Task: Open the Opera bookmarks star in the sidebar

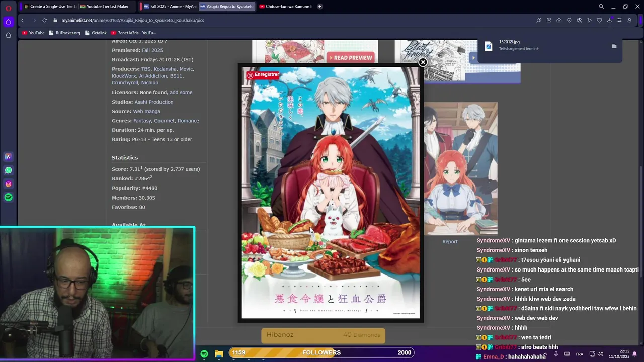Action: pos(8,35)
